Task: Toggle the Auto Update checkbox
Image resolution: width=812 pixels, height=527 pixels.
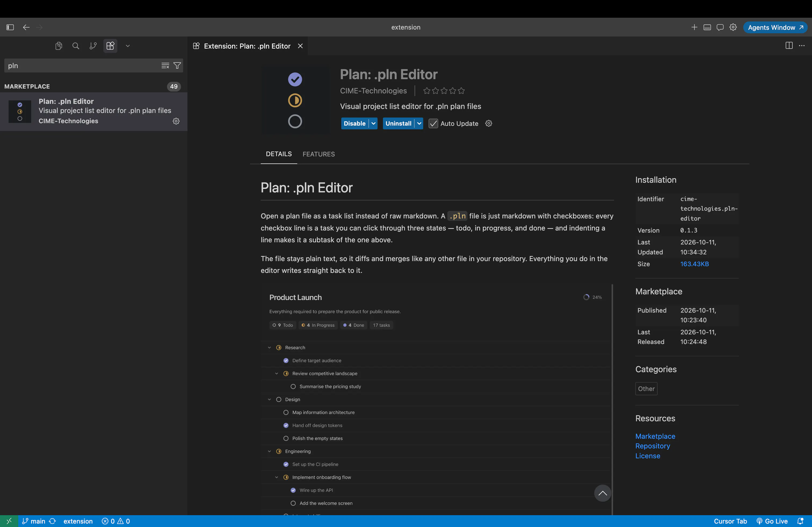Action: coord(433,123)
